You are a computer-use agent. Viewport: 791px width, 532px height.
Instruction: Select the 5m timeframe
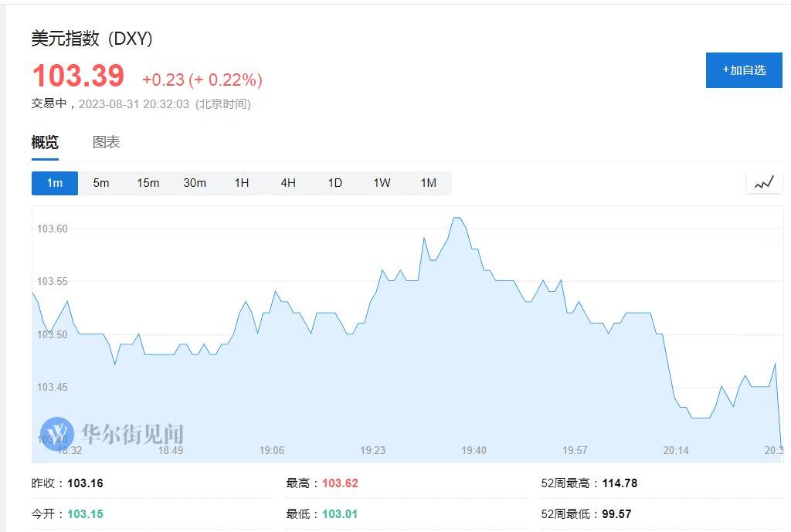point(101,183)
